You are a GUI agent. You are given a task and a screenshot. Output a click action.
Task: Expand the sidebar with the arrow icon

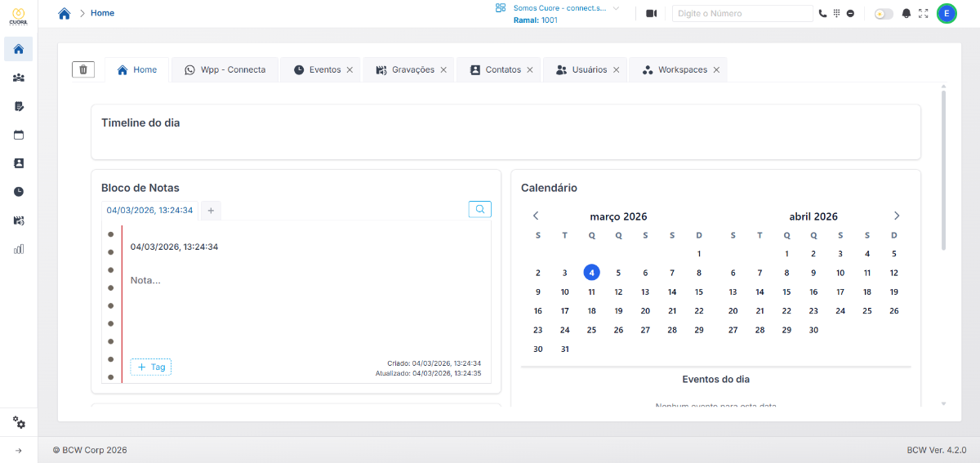pos(19,450)
